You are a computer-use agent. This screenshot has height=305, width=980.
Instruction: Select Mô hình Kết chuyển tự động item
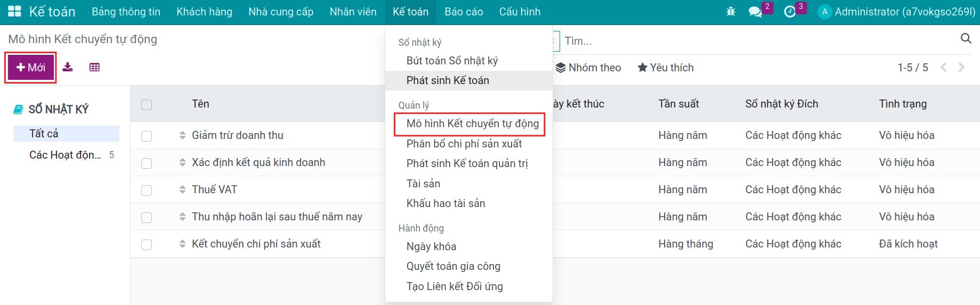[x=469, y=123]
